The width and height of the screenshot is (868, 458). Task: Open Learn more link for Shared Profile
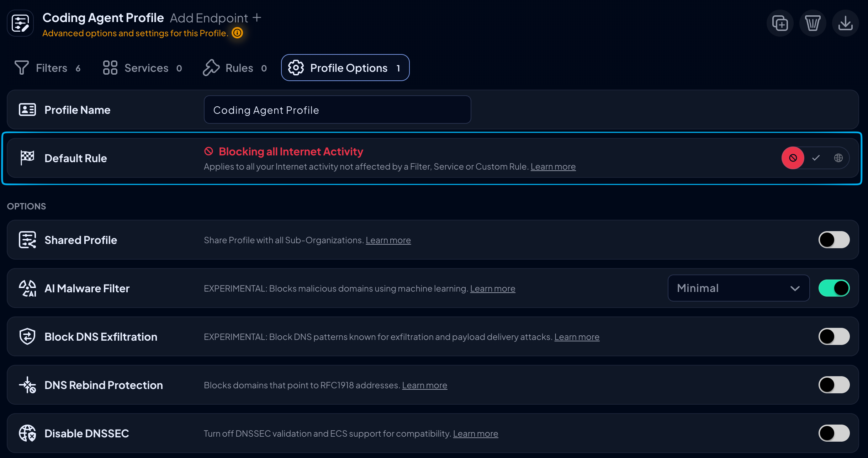click(x=388, y=240)
